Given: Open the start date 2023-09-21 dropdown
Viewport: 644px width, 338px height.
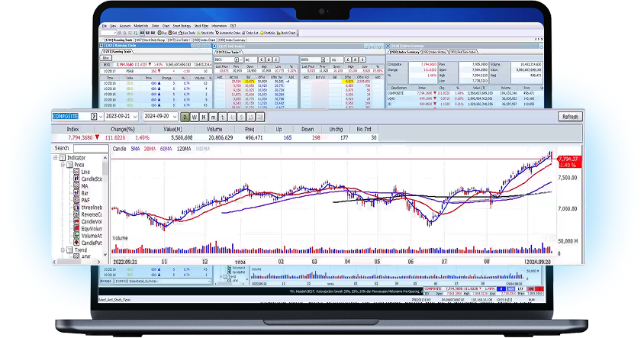Looking at the screenshot, I should tap(134, 117).
